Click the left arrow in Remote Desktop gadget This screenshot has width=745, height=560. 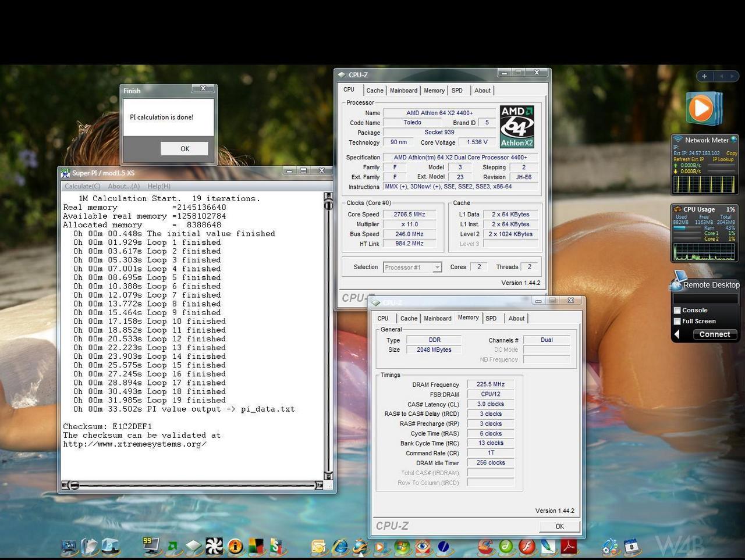coord(677,334)
